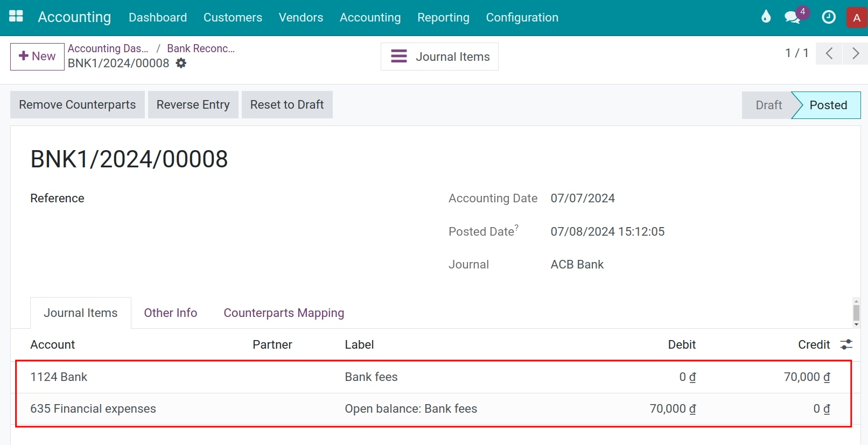Click the 70,000 debit on Financial expenses row

coord(673,408)
